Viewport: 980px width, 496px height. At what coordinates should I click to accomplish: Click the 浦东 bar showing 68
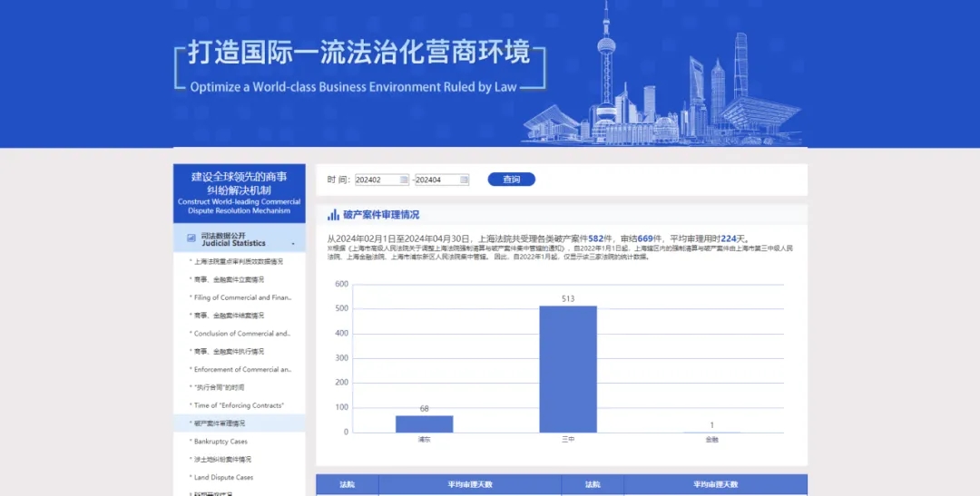(x=424, y=423)
